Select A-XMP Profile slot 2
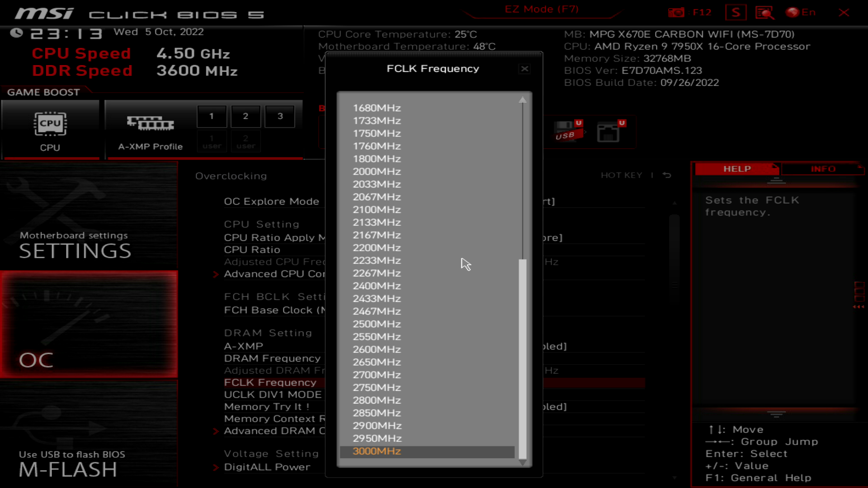The image size is (868, 488). [x=245, y=116]
